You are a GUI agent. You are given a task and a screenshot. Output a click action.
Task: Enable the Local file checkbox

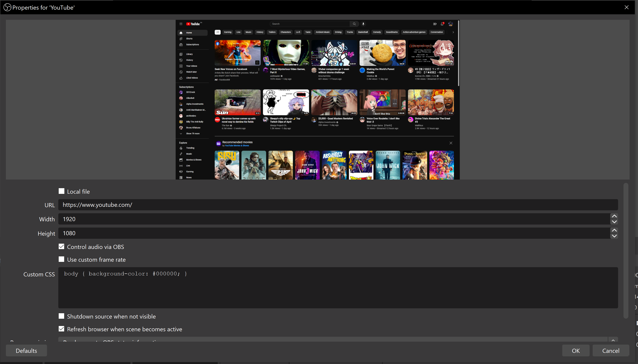click(61, 191)
